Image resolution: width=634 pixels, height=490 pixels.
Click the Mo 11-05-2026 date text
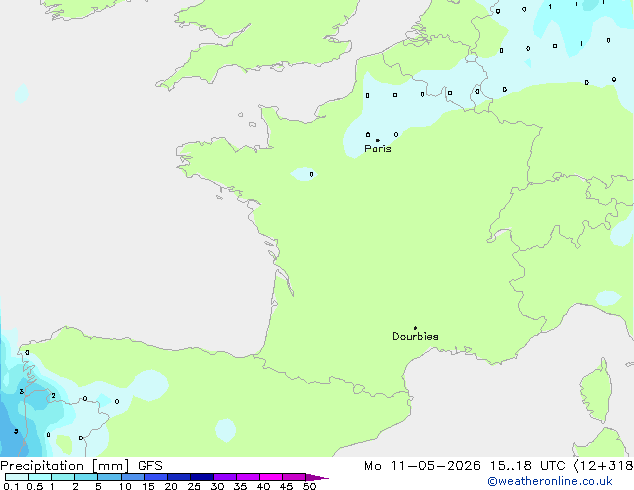click(x=422, y=466)
